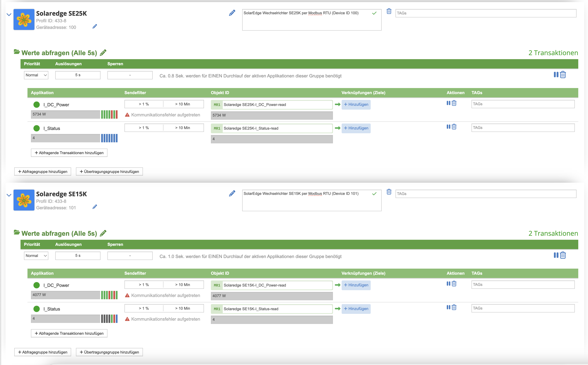This screenshot has width=588, height=365.
Task: Click green arrow next to SE15K-I_DC_Power-read
Action: (x=338, y=285)
